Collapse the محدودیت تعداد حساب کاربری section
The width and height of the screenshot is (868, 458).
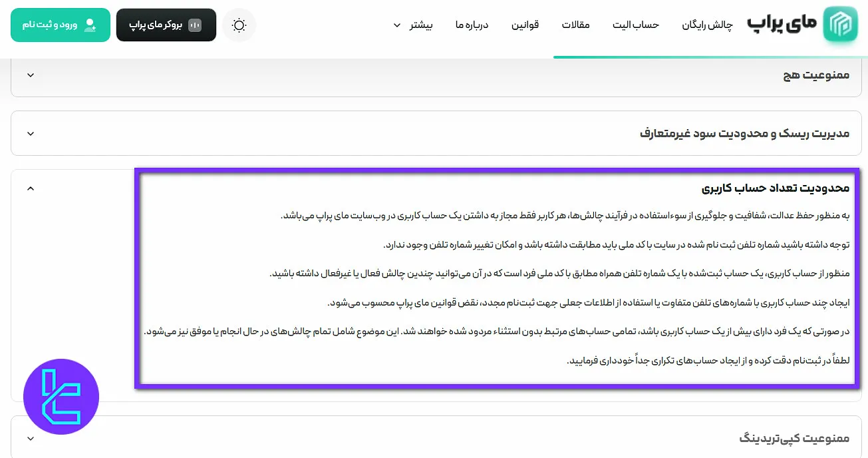(30, 188)
